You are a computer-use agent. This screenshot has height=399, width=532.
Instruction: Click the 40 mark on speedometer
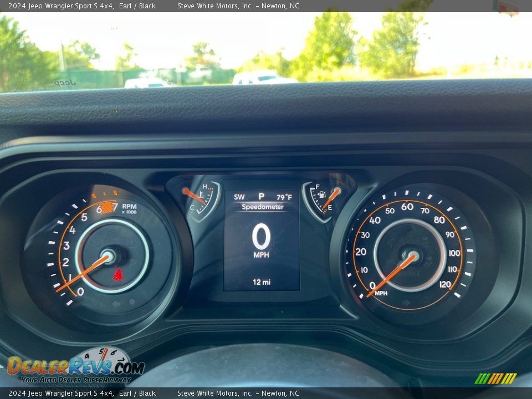(375, 221)
